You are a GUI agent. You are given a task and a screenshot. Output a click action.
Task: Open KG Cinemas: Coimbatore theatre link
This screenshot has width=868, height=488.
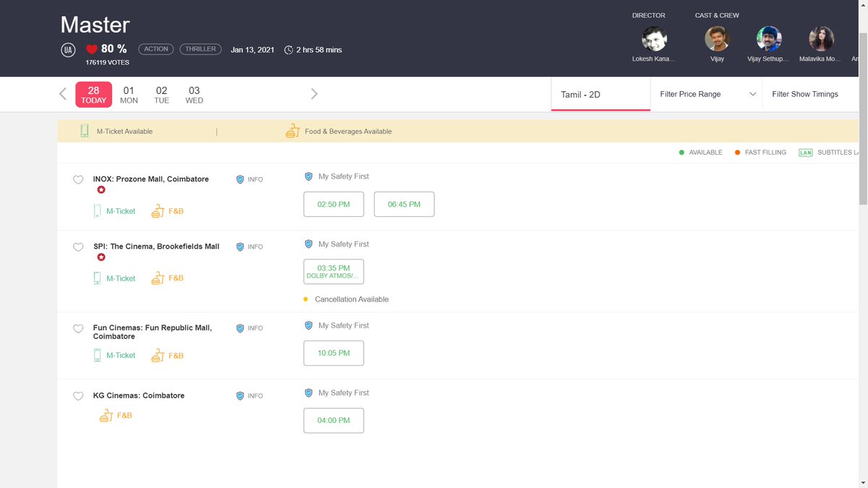tap(139, 395)
